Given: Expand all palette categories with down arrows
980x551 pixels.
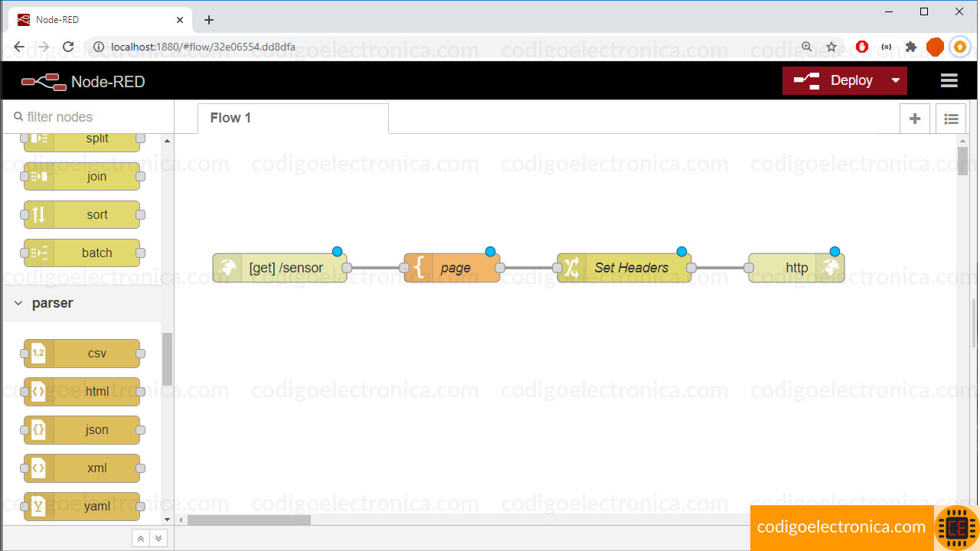Looking at the screenshot, I should pos(158,539).
